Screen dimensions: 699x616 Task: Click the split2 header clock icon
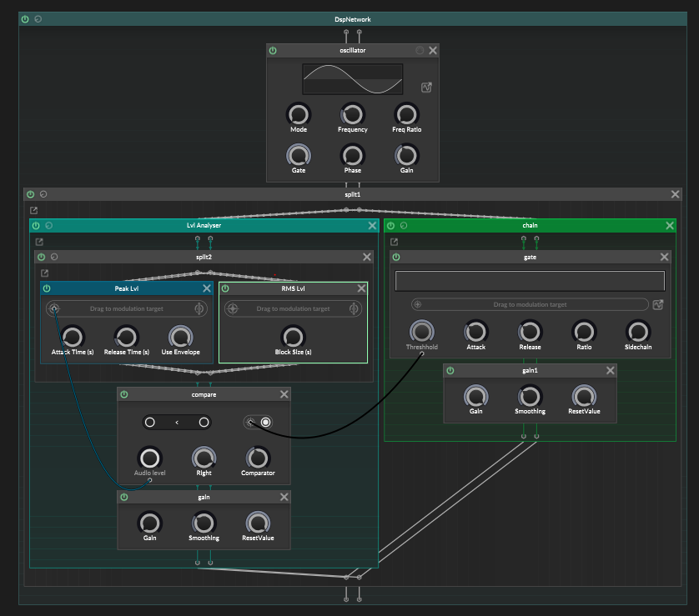click(x=54, y=257)
